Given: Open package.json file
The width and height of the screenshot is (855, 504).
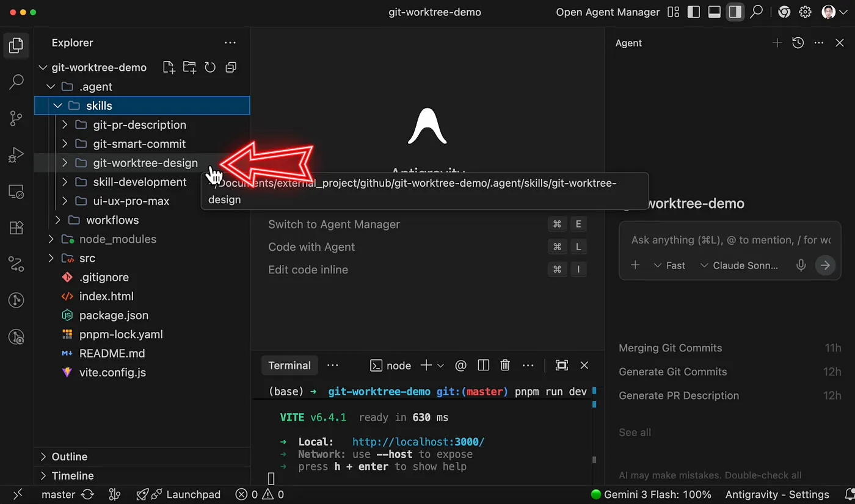Looking at the screenshot, I should (114, 315).
